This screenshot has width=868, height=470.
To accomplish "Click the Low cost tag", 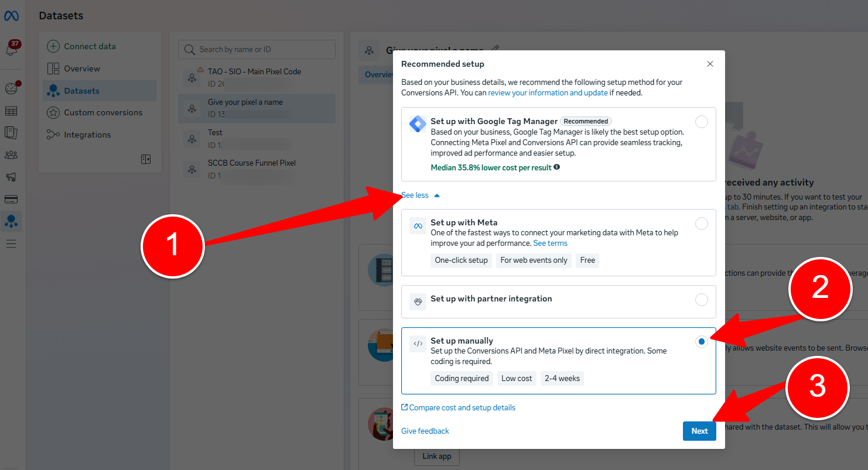I will [517, 379].
